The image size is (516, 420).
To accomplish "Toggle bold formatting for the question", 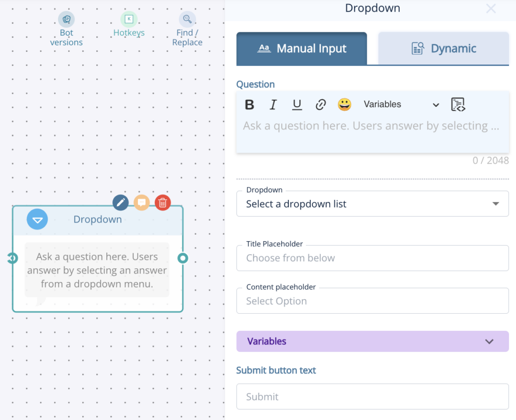I will (x=249, y=104).
